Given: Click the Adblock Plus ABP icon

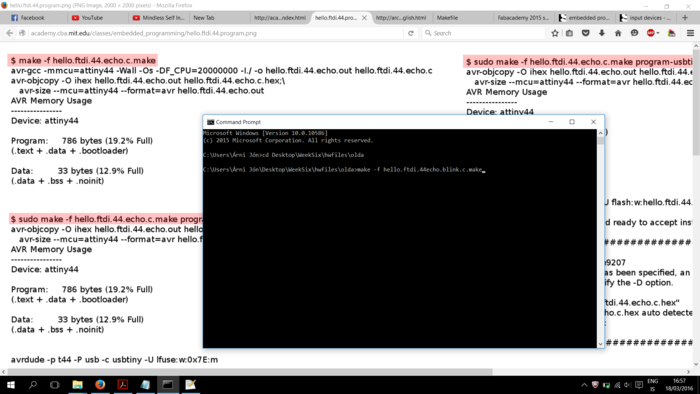Looking at the screenshot, I should (x=650, y=33).
